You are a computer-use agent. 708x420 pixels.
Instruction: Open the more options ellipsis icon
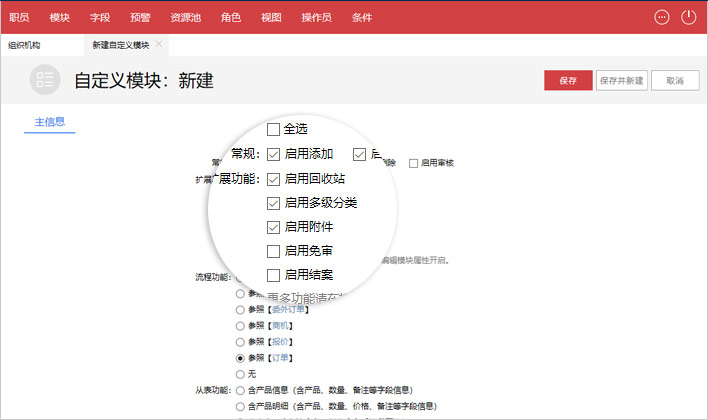pos(661,17)
